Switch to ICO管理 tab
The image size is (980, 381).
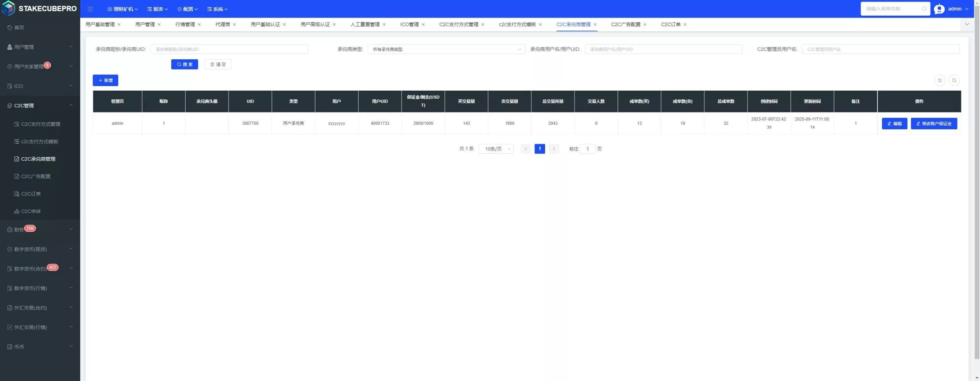[x=409, y=24]
